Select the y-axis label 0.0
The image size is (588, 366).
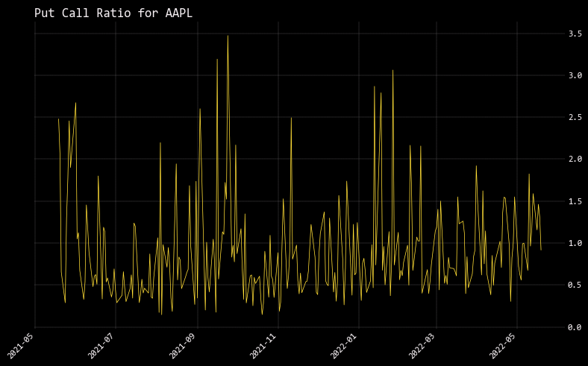(575, 327)
